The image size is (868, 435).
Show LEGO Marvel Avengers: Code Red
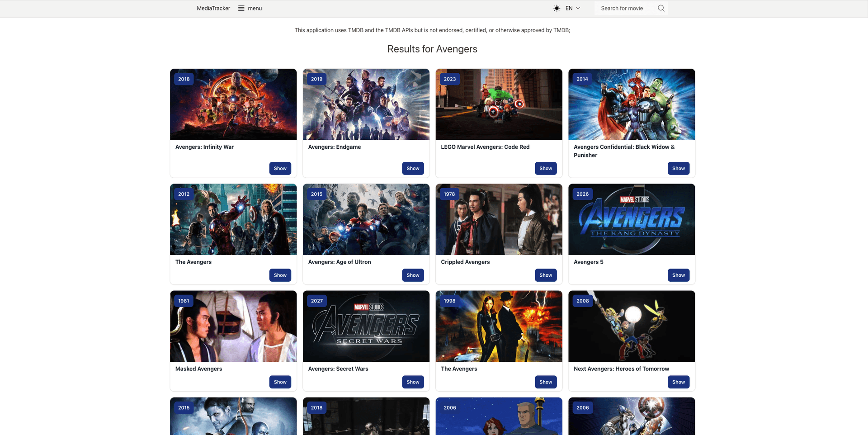click(x=546, y=168)
